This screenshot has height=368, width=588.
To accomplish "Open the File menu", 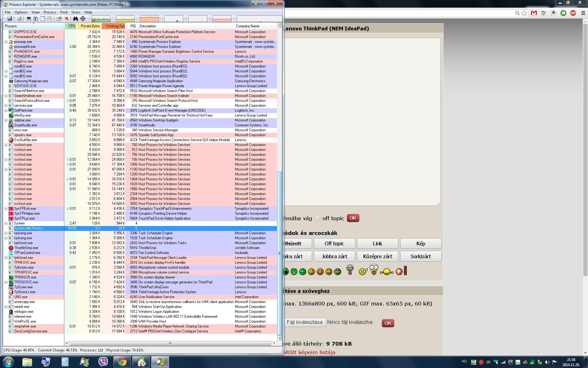I will pos(7,12).
